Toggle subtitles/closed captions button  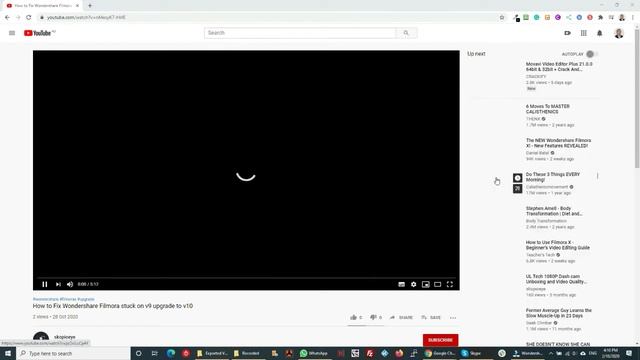click(401, 284)
